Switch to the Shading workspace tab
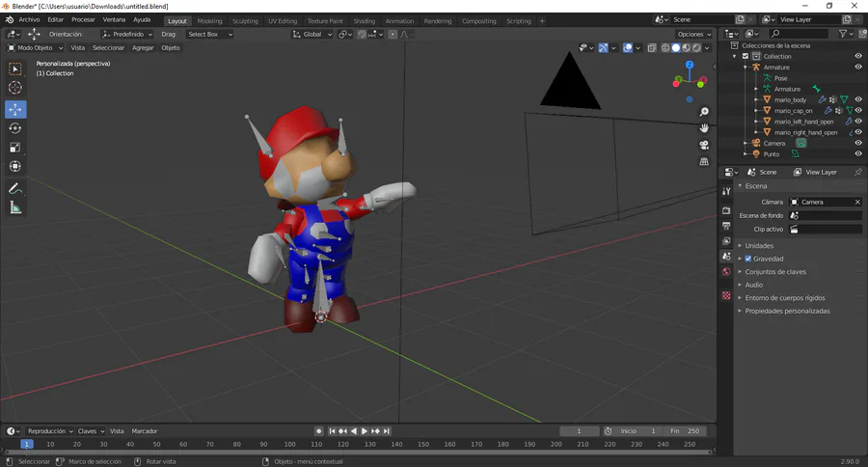868x467 pixels. [x=365, y=21]
